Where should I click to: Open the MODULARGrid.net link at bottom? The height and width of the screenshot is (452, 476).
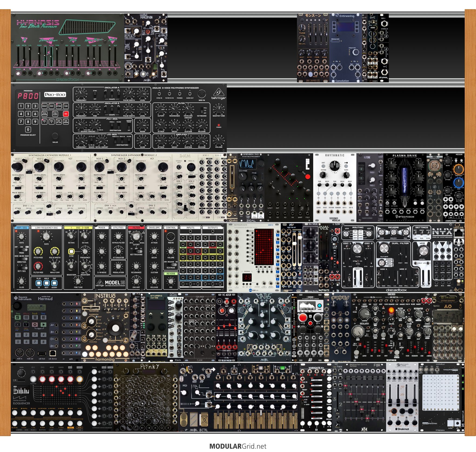coord(238,446)
